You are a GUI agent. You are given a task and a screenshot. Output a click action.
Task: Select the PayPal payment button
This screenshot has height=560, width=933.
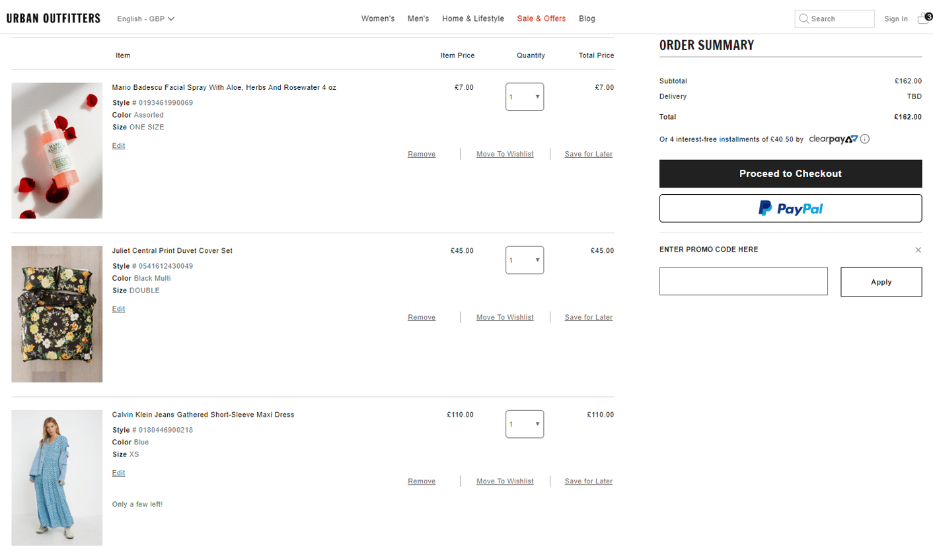click(x=790, y=208)
